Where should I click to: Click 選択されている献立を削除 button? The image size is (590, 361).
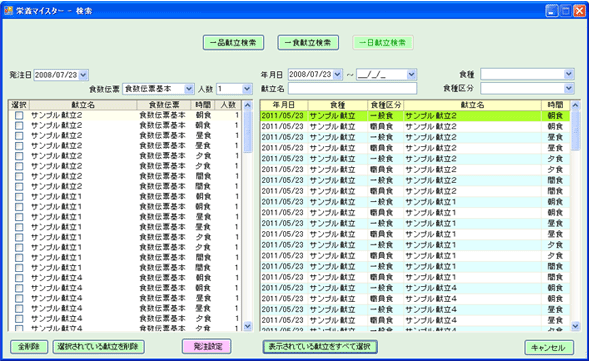click(x=99, y=347)
